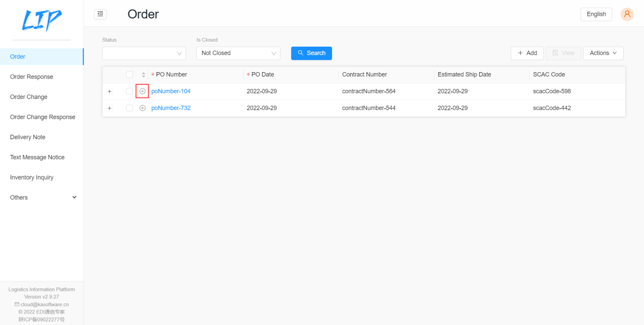Check the box for poNumber-732 row
Screen dimensions: 644x325
(x=129, y=108)
